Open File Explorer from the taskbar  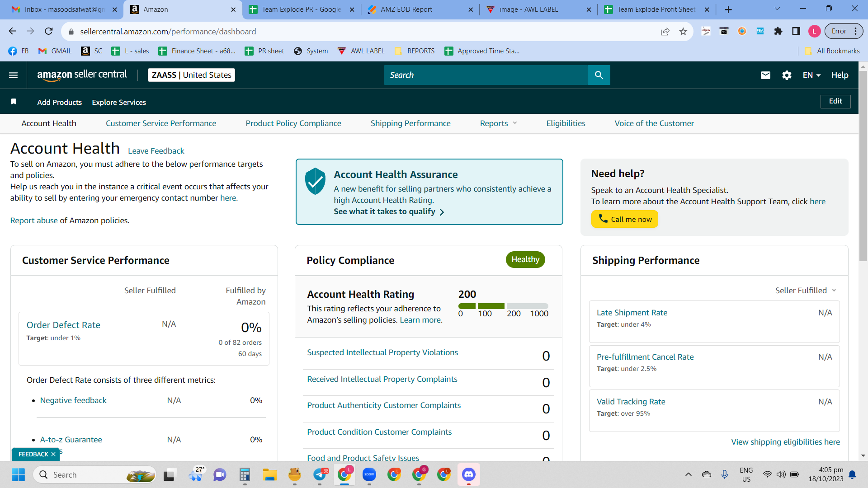(x=270, y=474)
